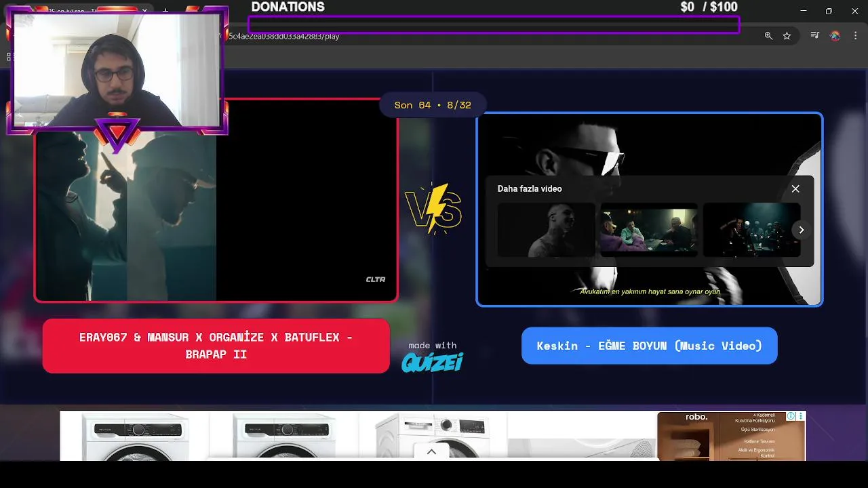868x488 pixels.
Task: Expand the ad banner with up chevron
Action: tap(431, 452)
